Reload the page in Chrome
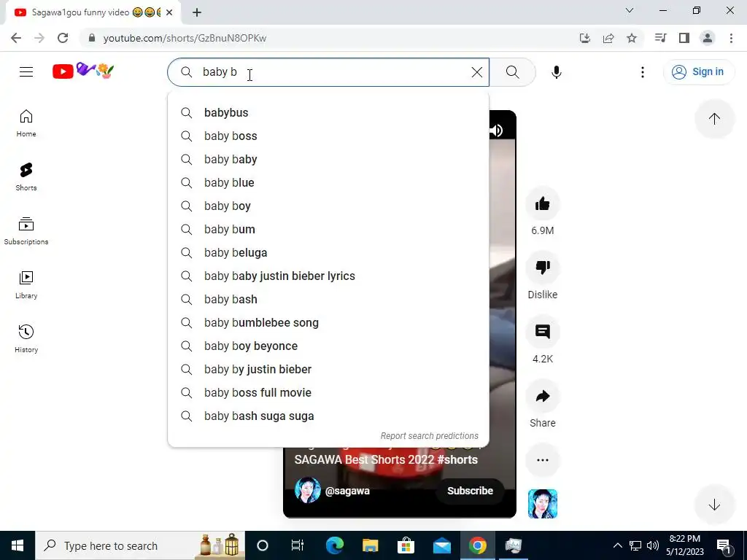Image resolution: width=747 pixels, height=560 pixels. coord(63,38)
